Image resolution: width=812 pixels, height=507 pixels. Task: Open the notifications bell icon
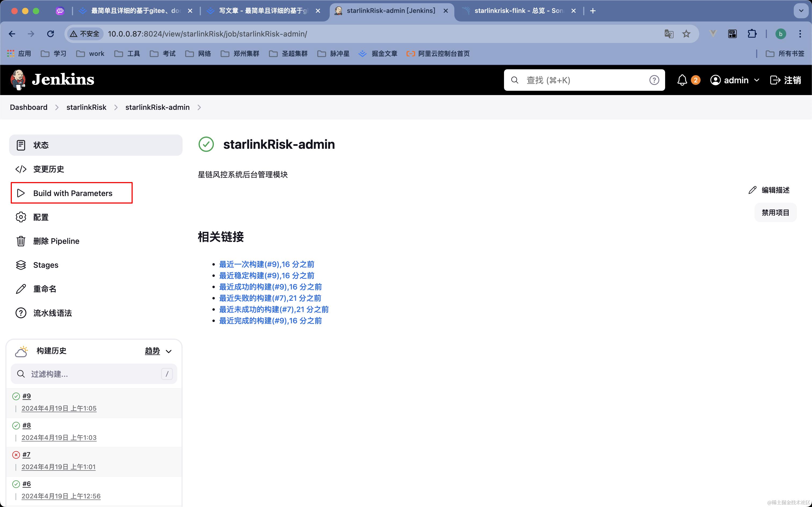coord(682,80)
